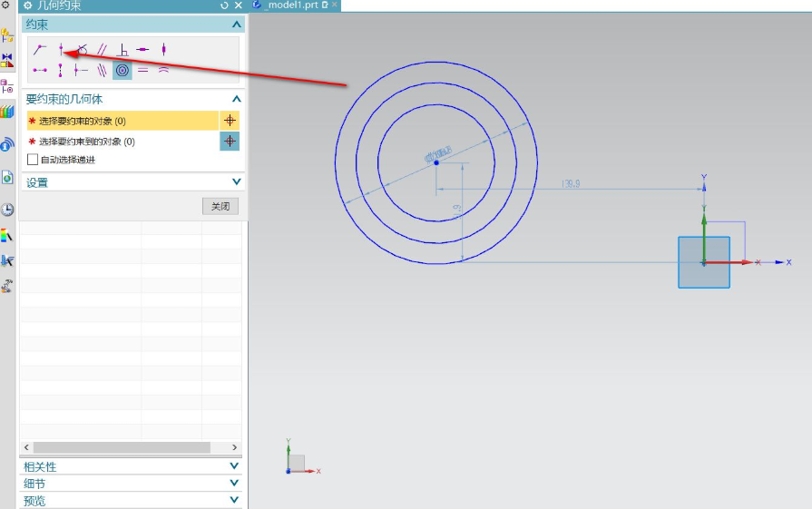Pick the Perpendicular constraint icon
Image resolution: width=812 pixels, height=509 pixels.
pyautogui.click(x=122, y=50)
